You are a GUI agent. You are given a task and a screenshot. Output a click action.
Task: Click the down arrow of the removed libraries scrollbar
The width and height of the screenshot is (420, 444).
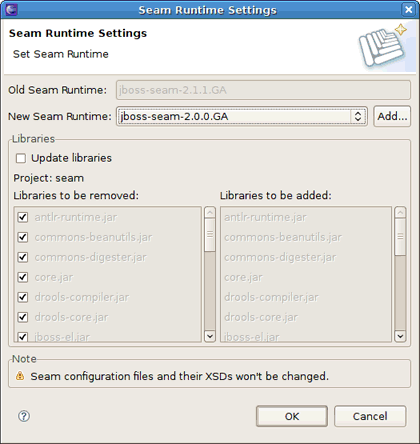pyautogui.click(x=210, y=336)
